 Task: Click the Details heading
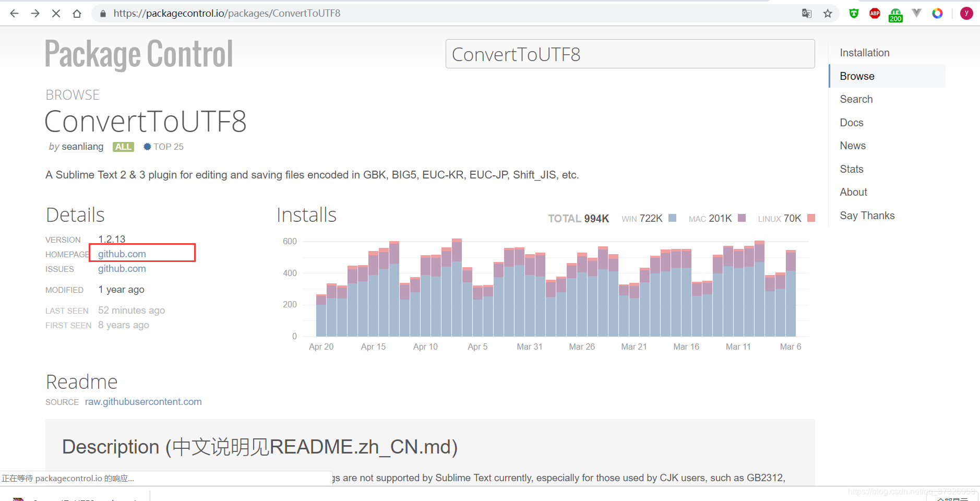pos(75,215)
